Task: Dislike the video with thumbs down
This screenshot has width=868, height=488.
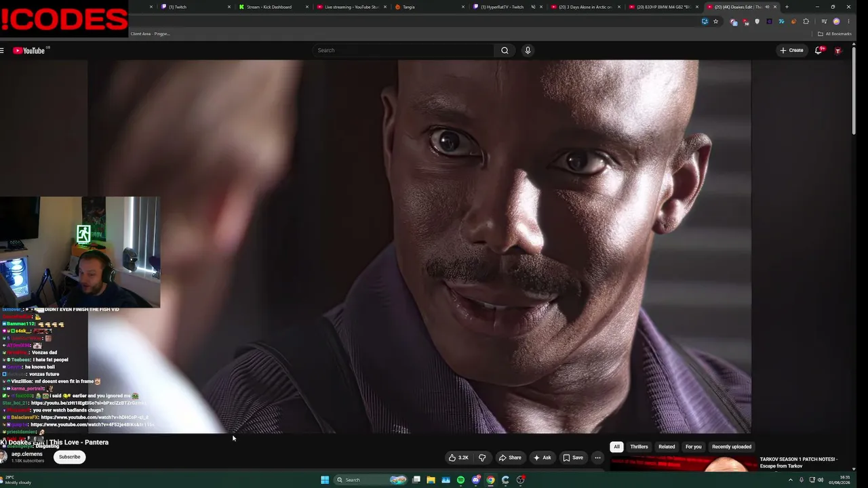Action: [482, 457]
